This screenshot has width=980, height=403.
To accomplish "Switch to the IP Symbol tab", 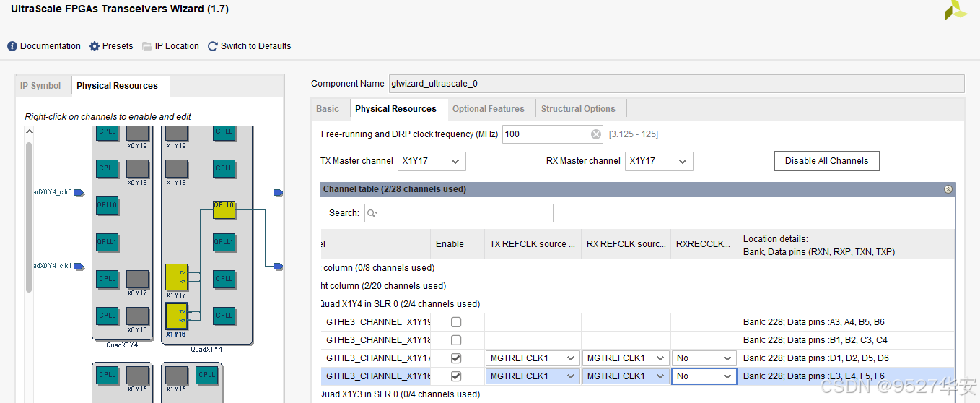I will pyautogui.click(x=40, y=86).
